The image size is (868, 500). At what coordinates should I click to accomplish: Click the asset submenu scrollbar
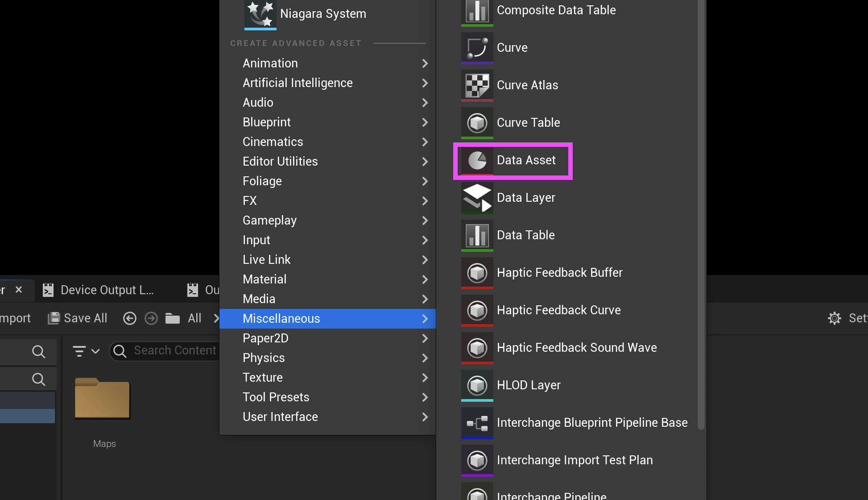tap(701, 214)
